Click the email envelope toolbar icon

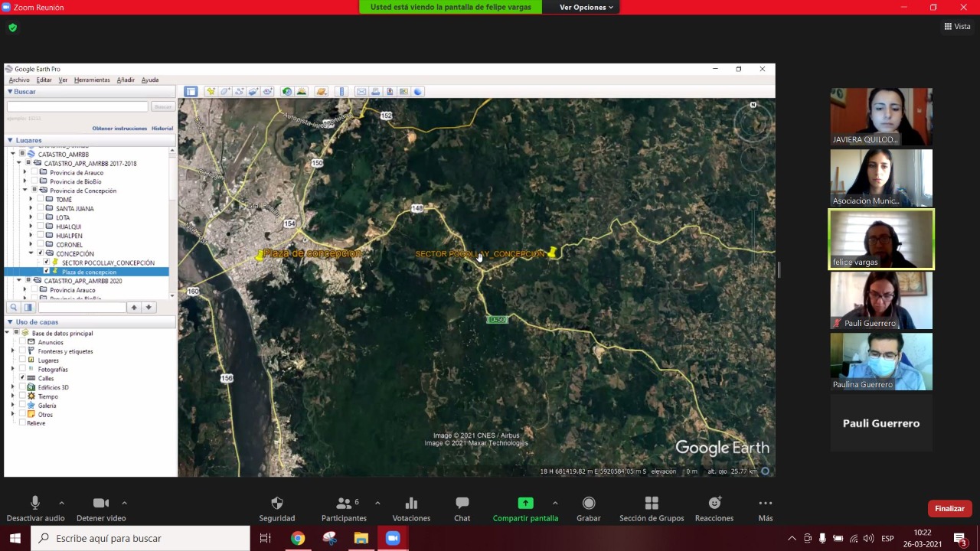[361, 92]
